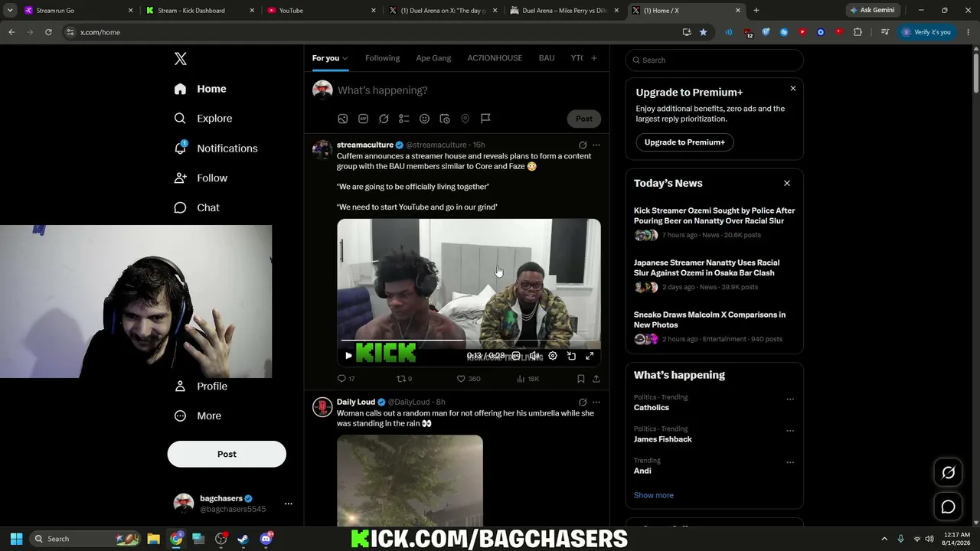Open options for Catholics trend

[790, 399]
